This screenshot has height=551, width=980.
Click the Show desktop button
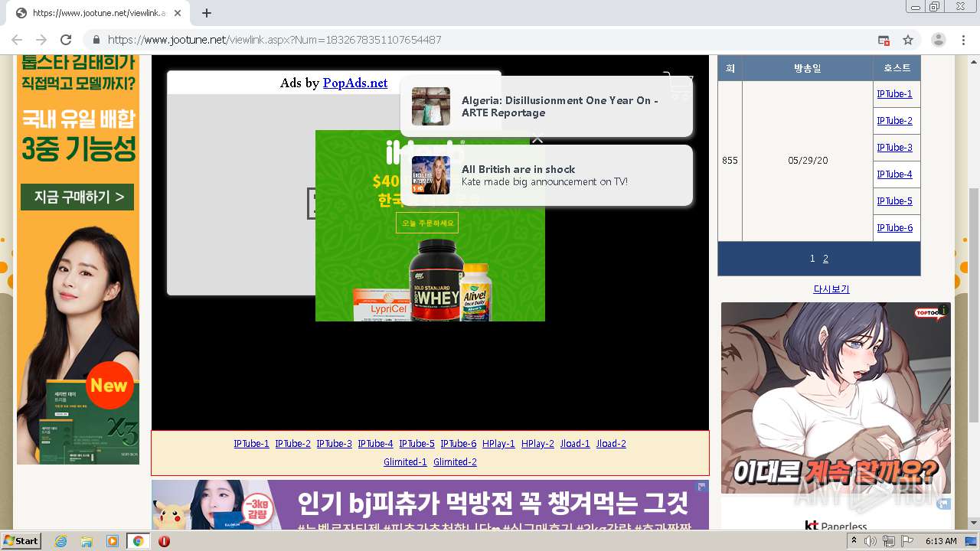coord(972,541)
